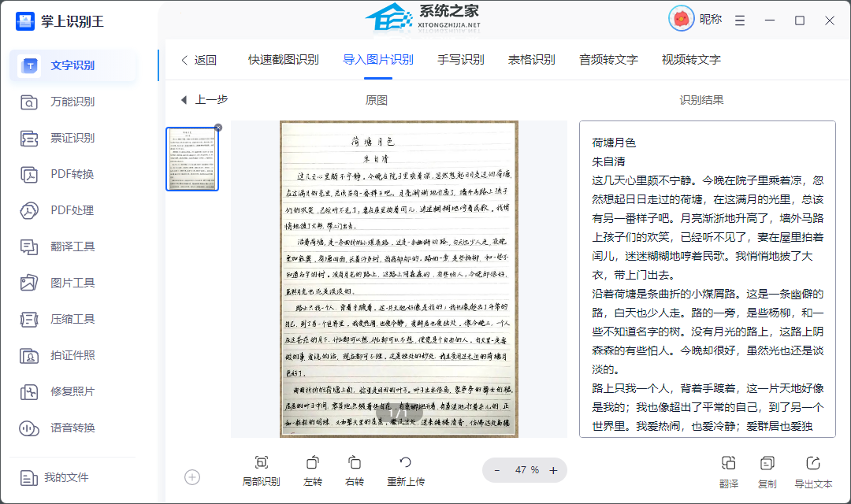Image resolution: width=851 pixels, height=504 pixels.
Task: Open 翻译工具 in the sidebar
Action: (x=72, y=246)
